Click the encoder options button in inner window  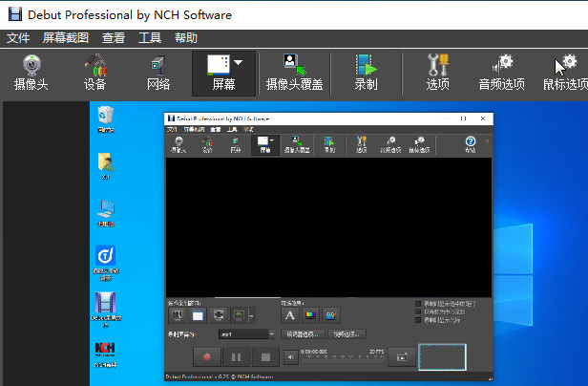[303, 334]
